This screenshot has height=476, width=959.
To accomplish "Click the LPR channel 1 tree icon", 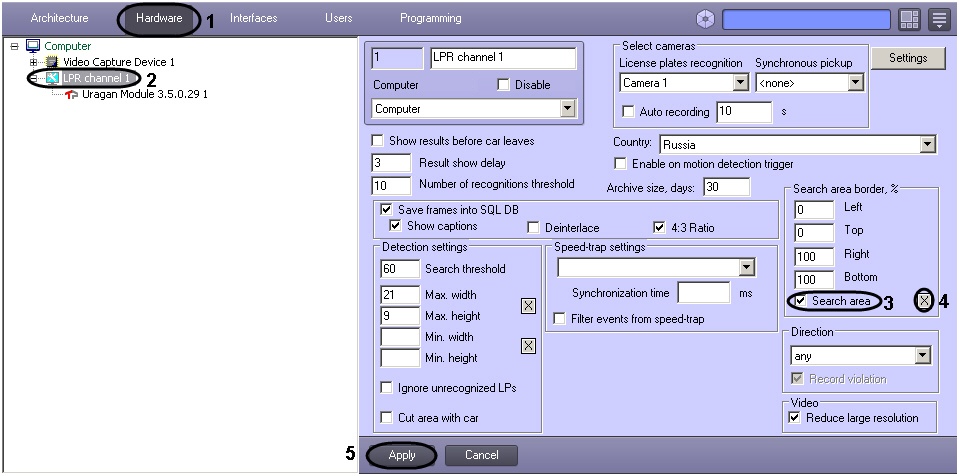I will click(53, 78).
